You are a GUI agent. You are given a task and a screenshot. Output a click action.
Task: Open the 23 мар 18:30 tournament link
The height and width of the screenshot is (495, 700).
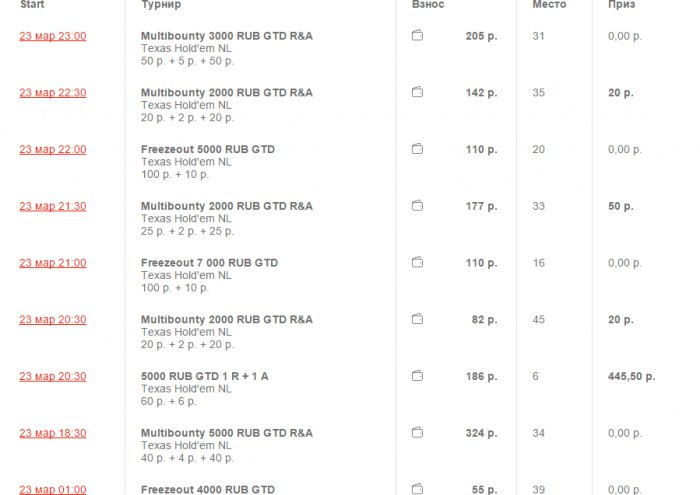pos(53,433)
